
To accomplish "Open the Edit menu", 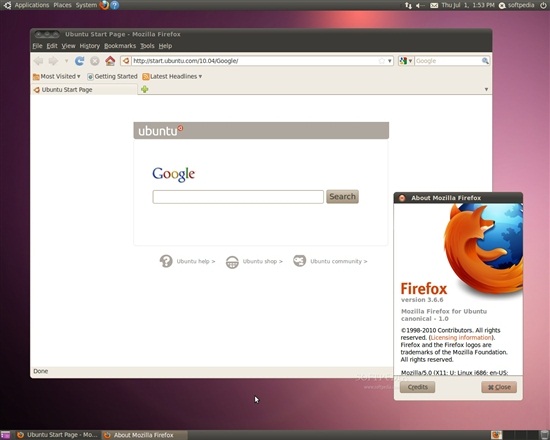I will click(x=52, y=46).
